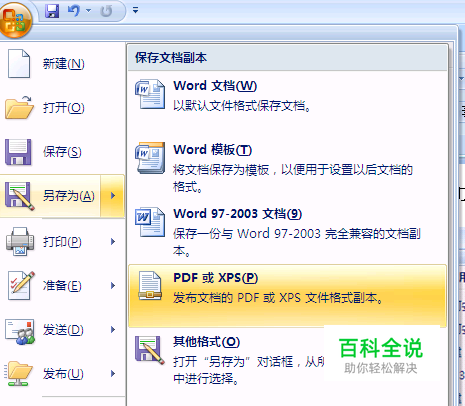Expand the 发送 submenu arrow

pos(113,329)
